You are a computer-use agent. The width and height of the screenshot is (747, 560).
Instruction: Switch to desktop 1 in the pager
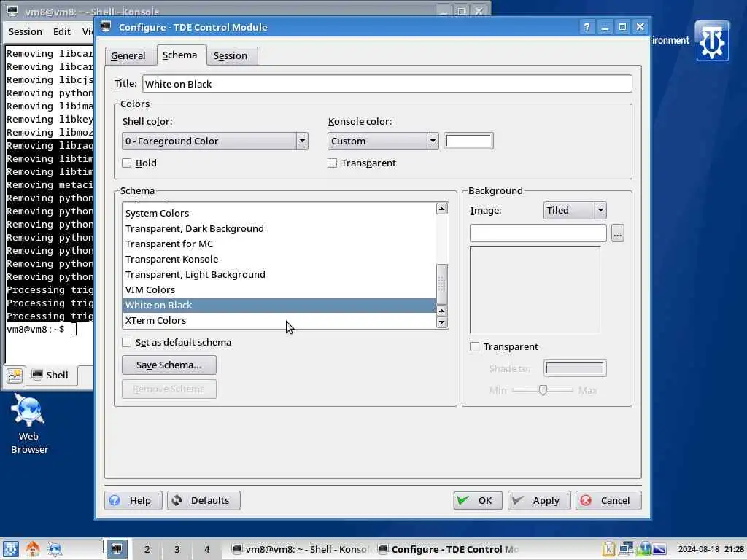pyautogui.click(x=117, y=549)
